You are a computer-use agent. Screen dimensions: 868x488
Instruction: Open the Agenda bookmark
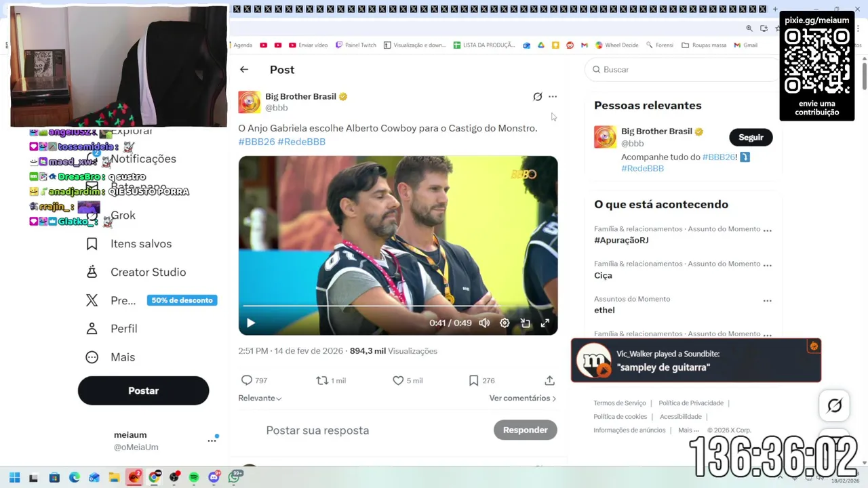tap(241, 45)
